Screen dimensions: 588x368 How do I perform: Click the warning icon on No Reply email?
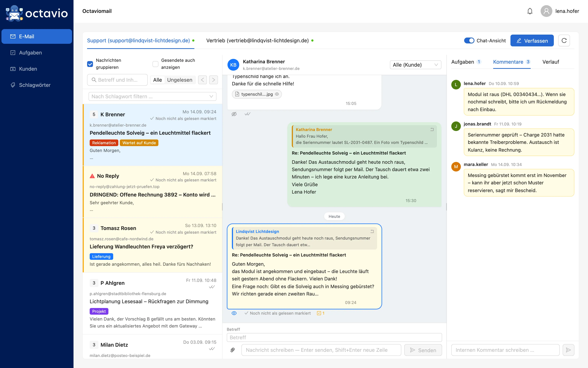tap(92, 176)
